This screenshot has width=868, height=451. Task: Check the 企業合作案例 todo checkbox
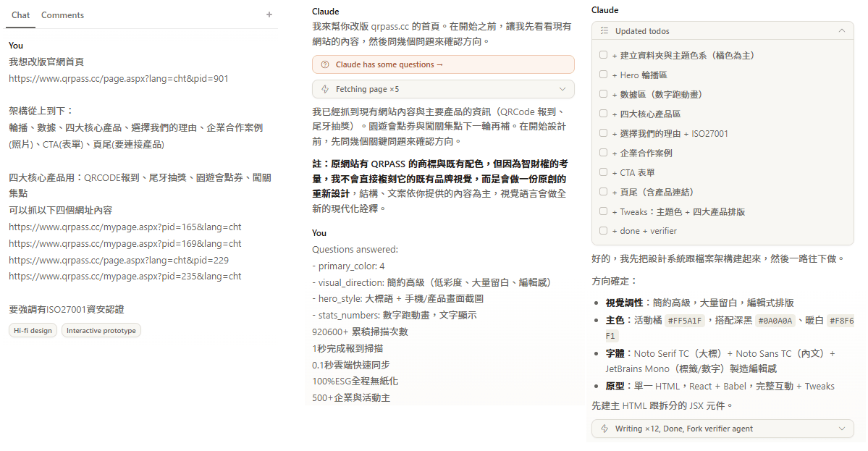pyautogui.click(x=604, y=153)
